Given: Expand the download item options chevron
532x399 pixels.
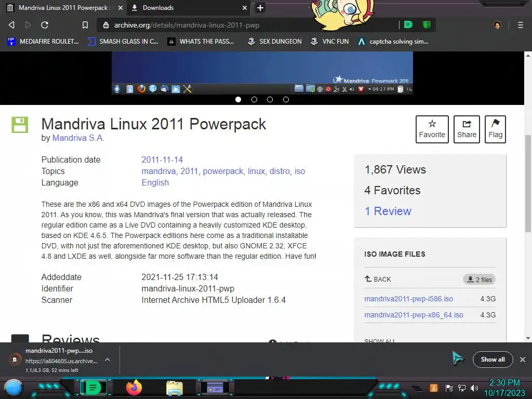Looking at the screenshot, I should (x=107, y=360).
